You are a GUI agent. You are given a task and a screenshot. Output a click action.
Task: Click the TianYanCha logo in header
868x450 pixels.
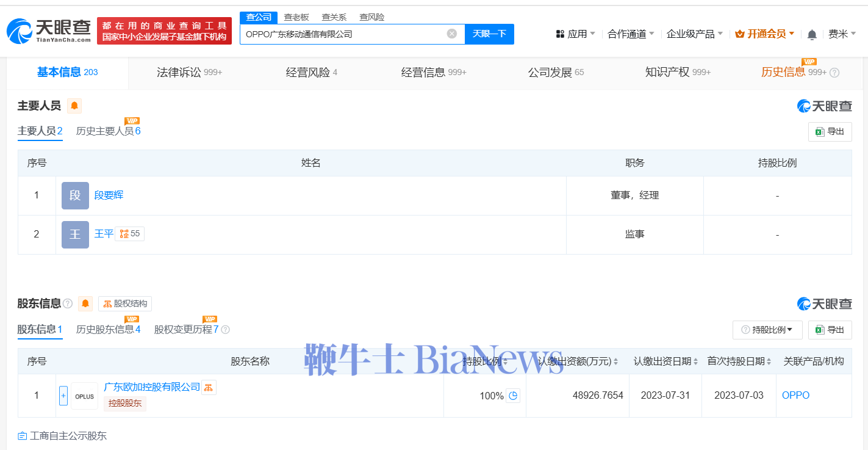(x=49, y=31)
